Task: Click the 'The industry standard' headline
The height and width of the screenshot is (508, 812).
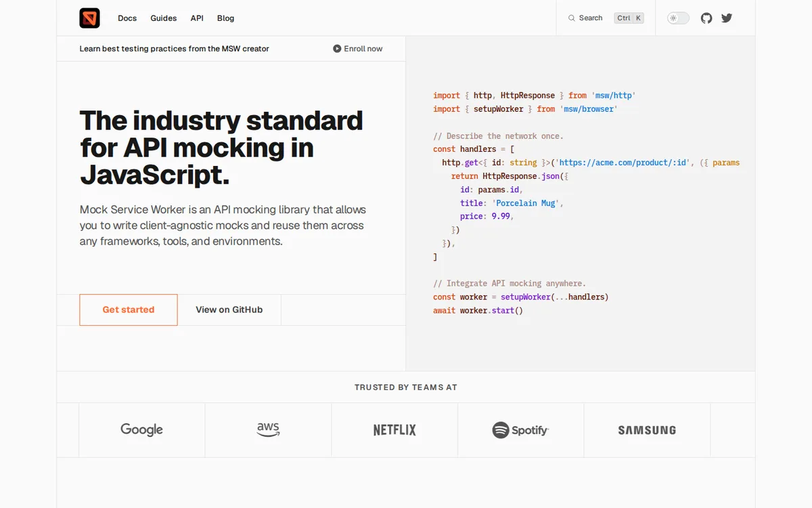Action: (221, 148)
